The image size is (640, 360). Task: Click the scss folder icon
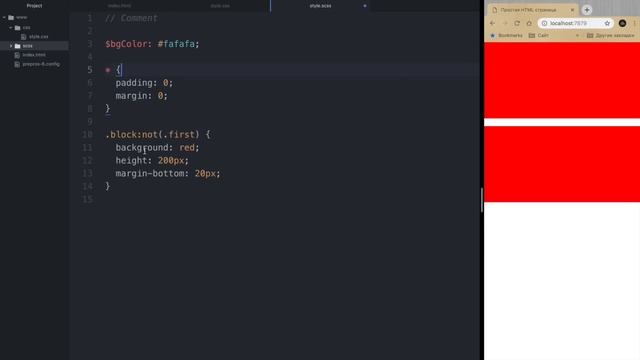point(18,46)
